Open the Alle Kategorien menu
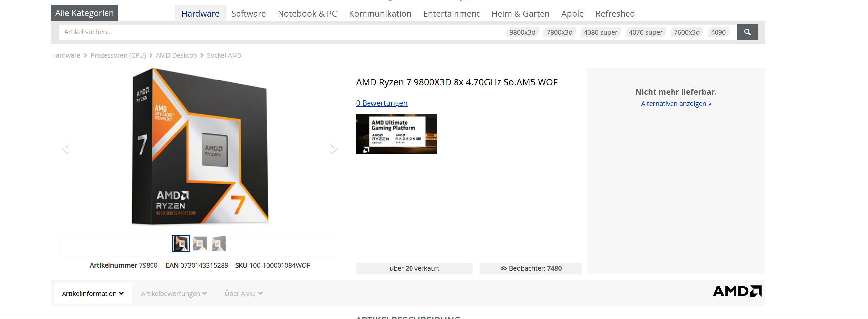The width and height of the screenshot is (868, 319). coord(85,13)
